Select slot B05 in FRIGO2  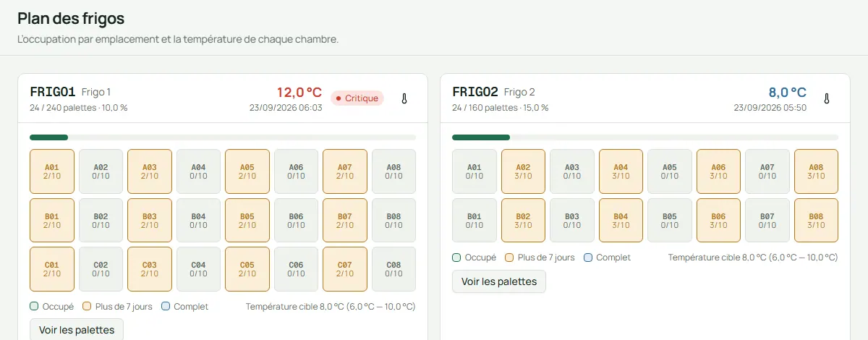pos(670,221)
